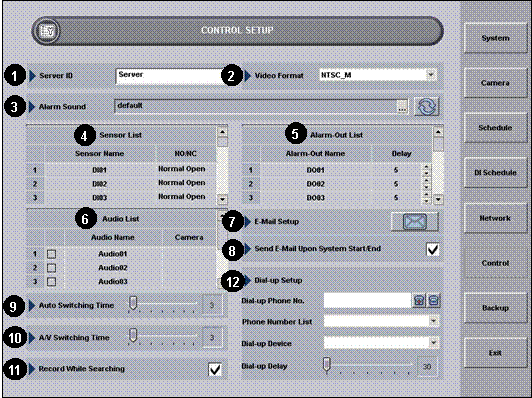
Task: Open the DI Schedule page
Action: pos(495,173)
